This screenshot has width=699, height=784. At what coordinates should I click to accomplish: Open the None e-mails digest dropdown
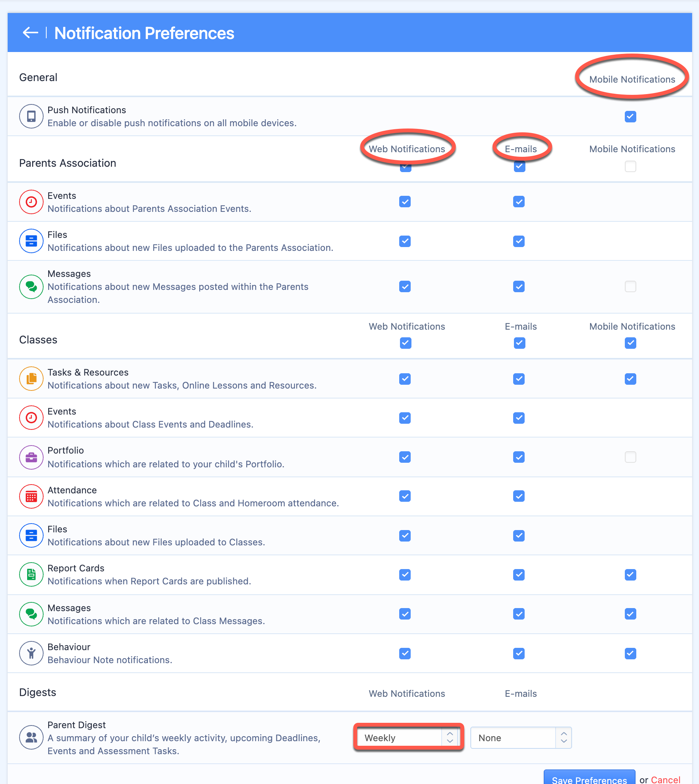pos(521,738)
